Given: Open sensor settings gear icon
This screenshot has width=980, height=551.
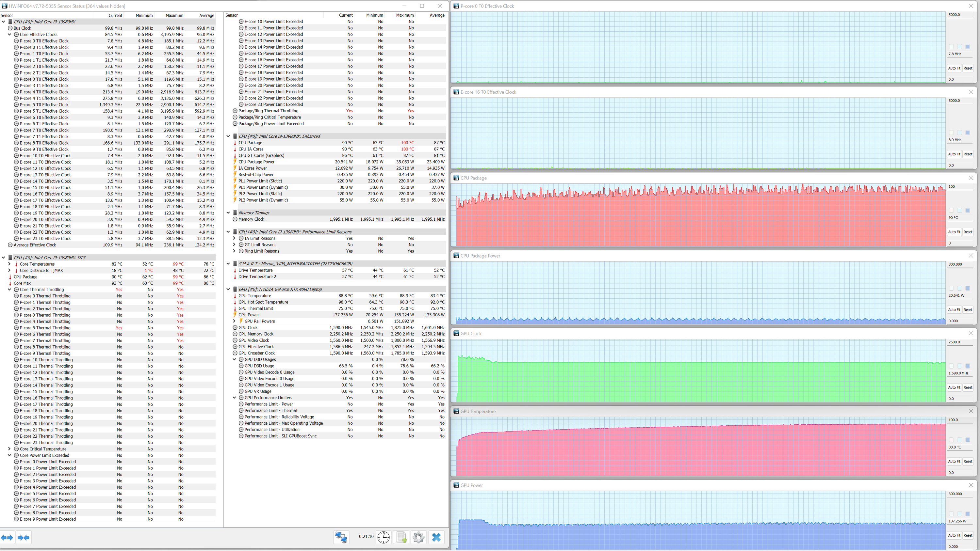Looking at the screenshot, I should coord(418,537).
